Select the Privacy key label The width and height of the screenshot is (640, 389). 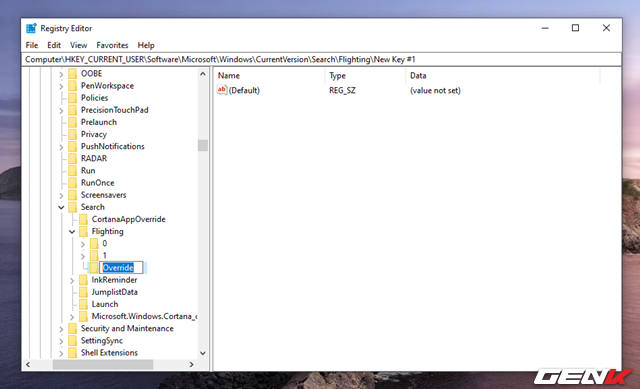pyautogui.click(x=93, y=134)
